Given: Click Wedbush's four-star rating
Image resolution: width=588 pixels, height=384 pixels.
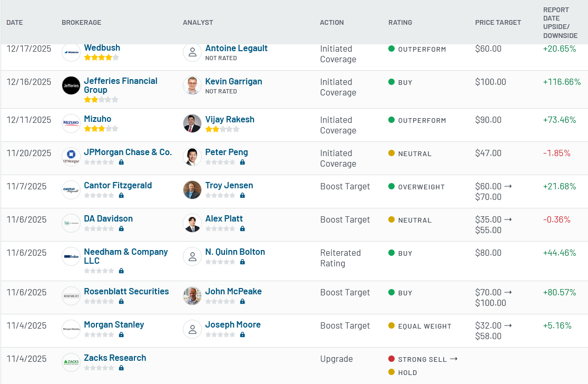Looking at the screenshot, I should point(101,57).
